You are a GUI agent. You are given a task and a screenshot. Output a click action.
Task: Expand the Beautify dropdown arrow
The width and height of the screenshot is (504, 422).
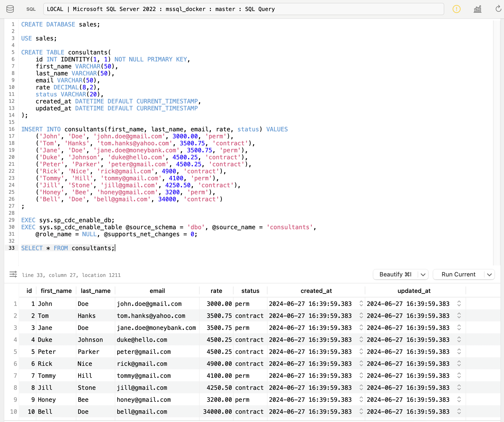423,275
